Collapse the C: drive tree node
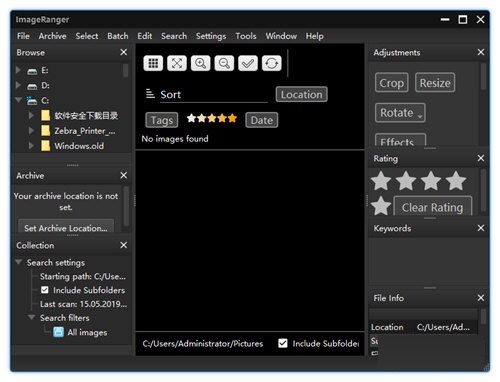The image size is (500, 382). 19,100
